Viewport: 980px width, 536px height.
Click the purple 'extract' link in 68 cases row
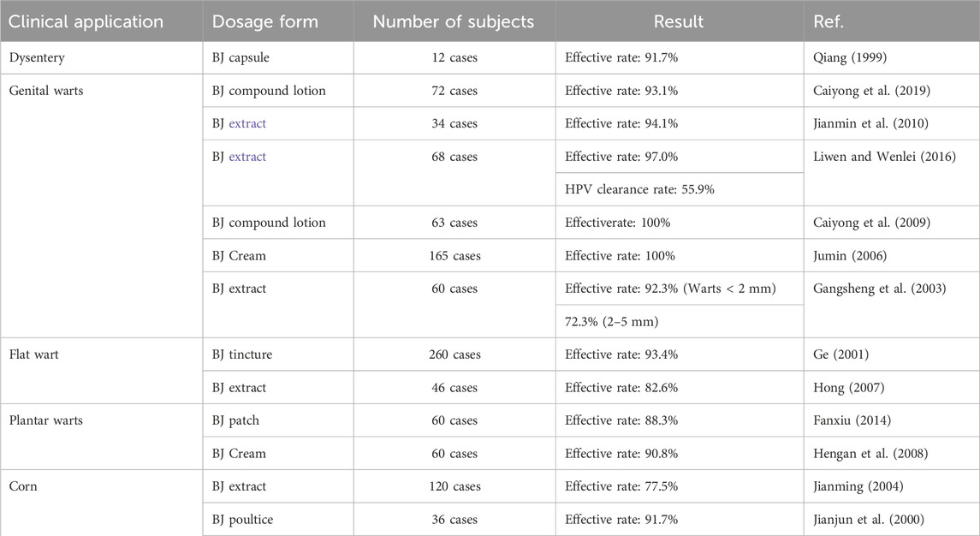pyautogui.click(x=247, y=157)
